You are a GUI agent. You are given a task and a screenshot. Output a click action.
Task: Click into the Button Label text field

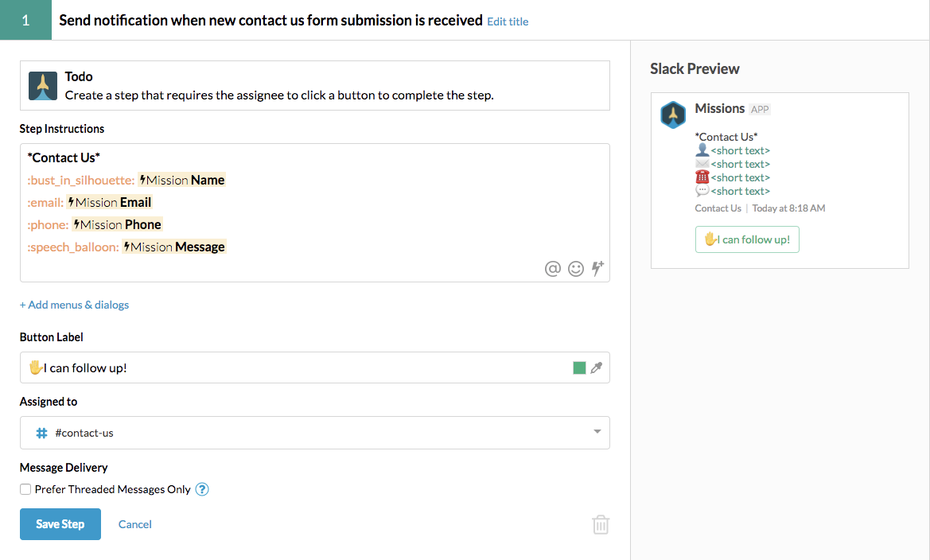point(294,367)
